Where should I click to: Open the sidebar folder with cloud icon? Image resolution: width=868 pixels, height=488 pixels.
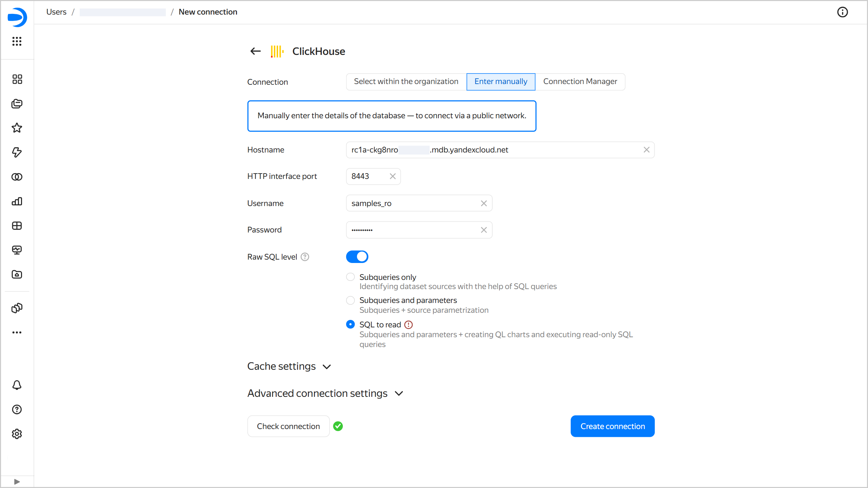(17, 274)
